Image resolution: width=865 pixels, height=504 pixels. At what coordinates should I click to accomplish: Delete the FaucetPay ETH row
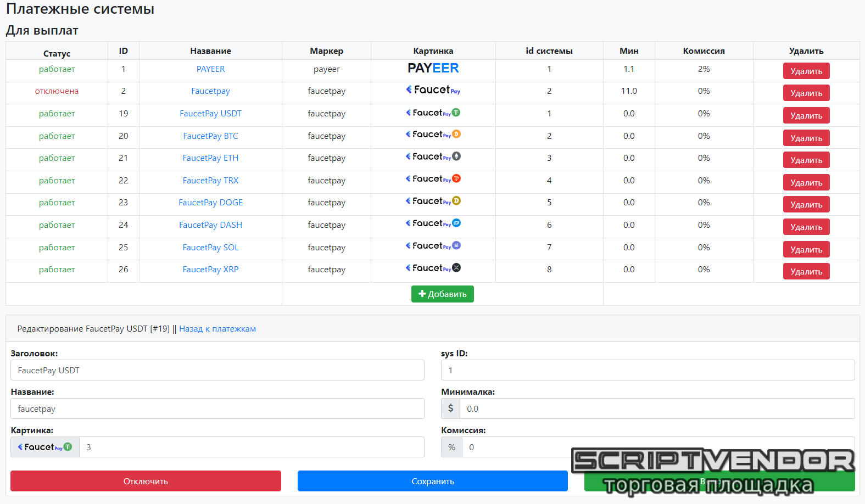(806, 160)
